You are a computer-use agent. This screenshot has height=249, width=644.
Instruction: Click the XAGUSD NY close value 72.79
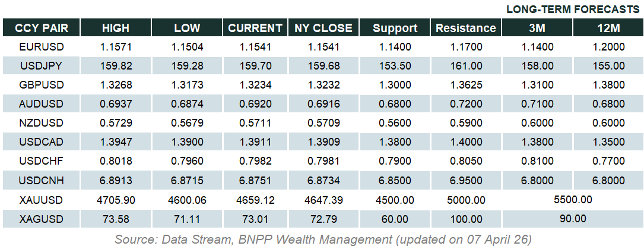(323, 219)
